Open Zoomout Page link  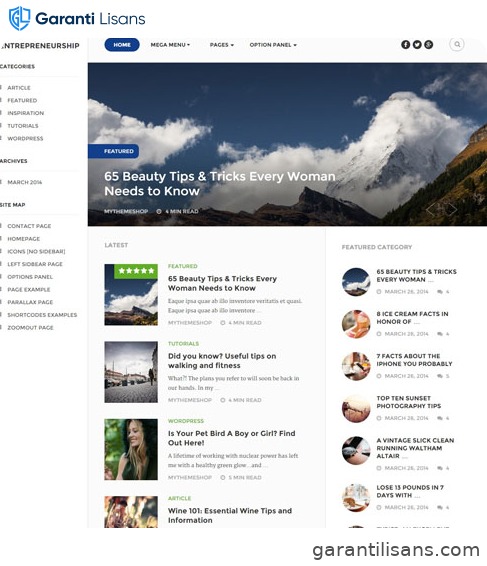coord(30,327)
